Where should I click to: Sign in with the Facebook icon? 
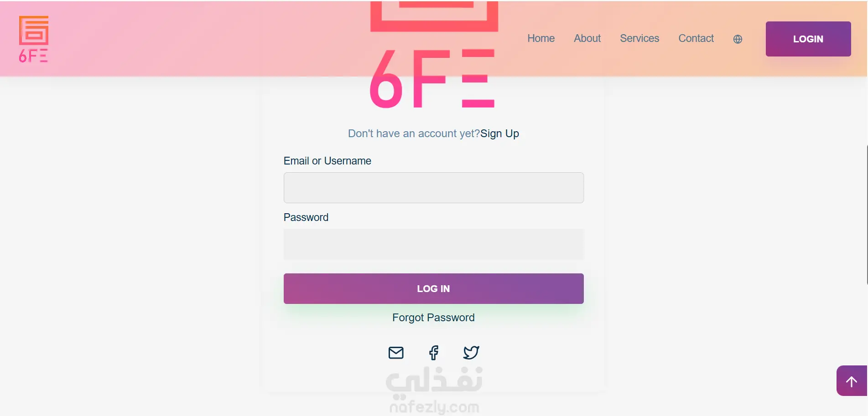click(x=434, y=353)
